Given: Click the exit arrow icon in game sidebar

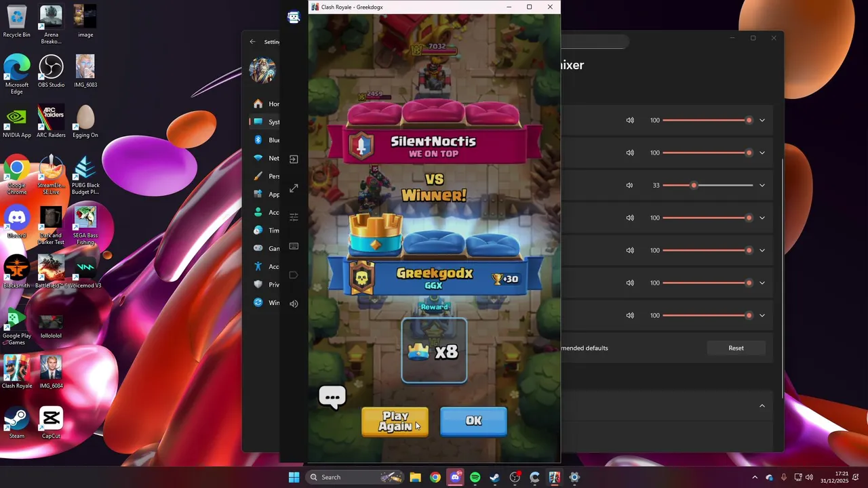Looking at the screenshot, I should pos(294,159).
